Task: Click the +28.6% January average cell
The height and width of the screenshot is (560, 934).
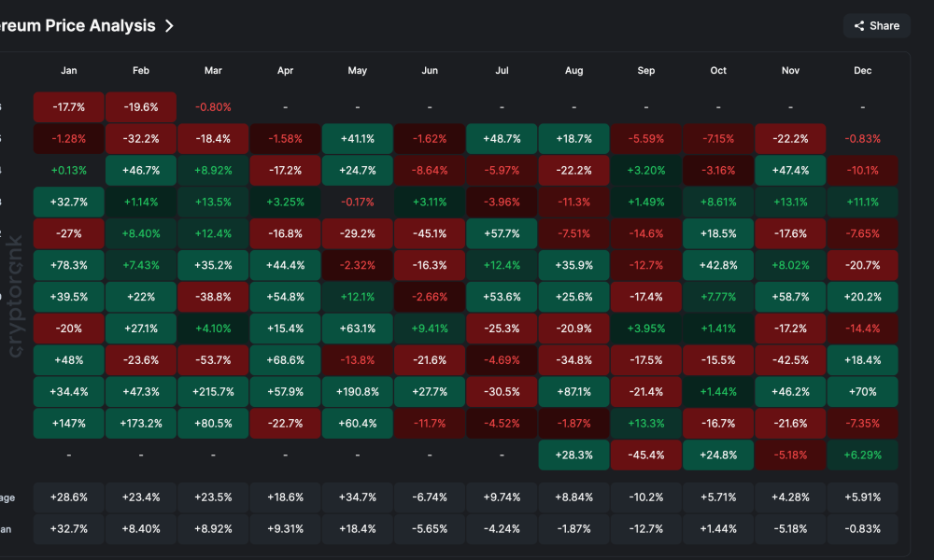Action: pos(68,497)
